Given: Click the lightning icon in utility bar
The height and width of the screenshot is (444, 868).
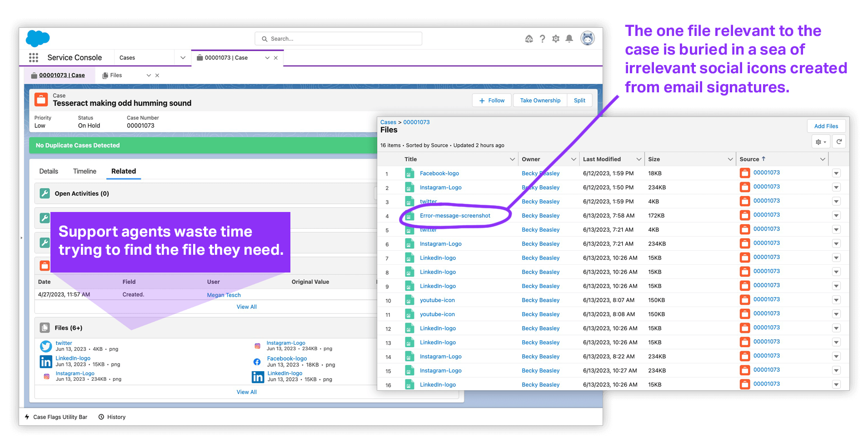Looking at the screenshot, I should [27, 417].
